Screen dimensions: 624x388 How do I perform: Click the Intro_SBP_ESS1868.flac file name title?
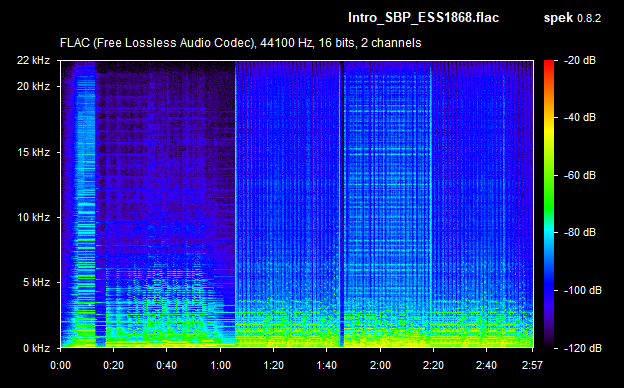[x=423, y=18]
